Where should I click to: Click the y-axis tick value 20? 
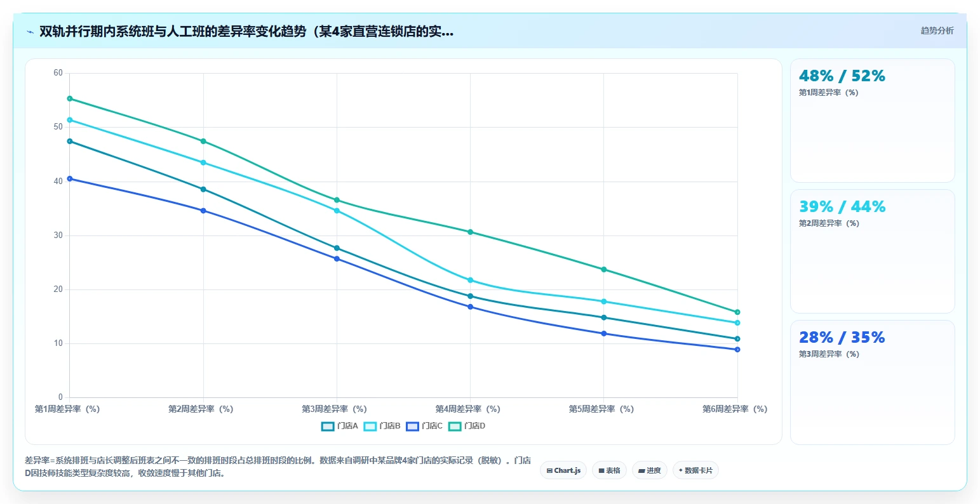coord(58,289)
